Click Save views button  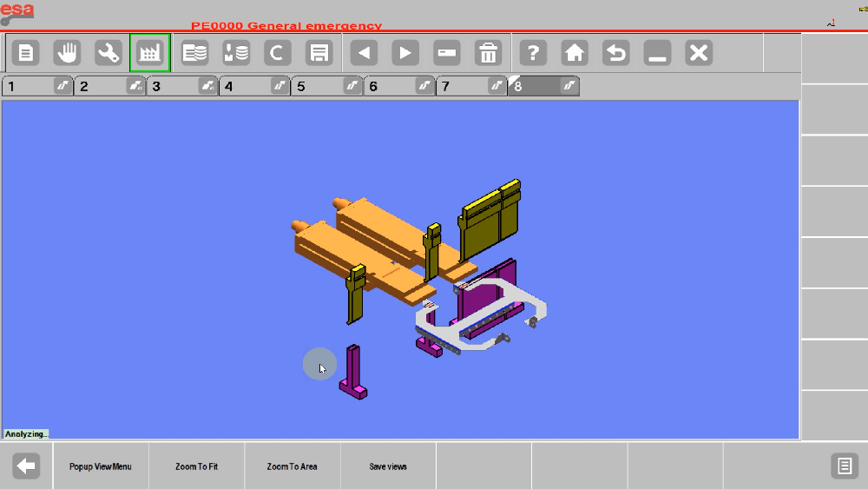(388, 466)
